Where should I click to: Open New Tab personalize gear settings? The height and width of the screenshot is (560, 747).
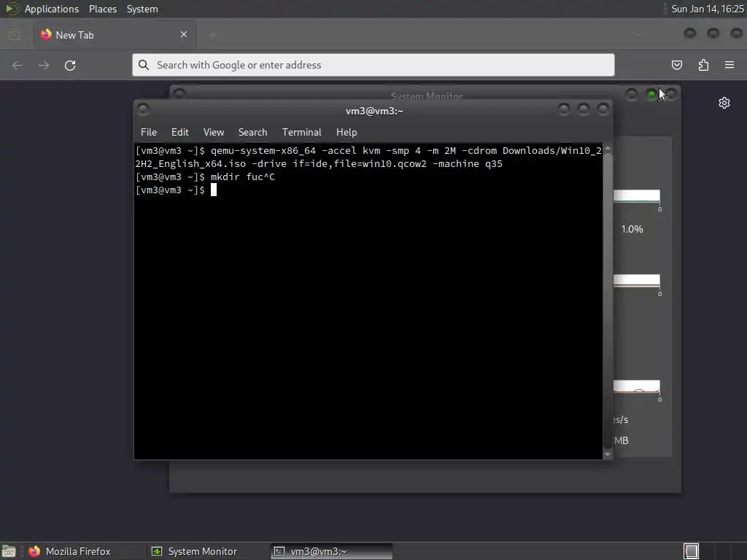[724, 103]
